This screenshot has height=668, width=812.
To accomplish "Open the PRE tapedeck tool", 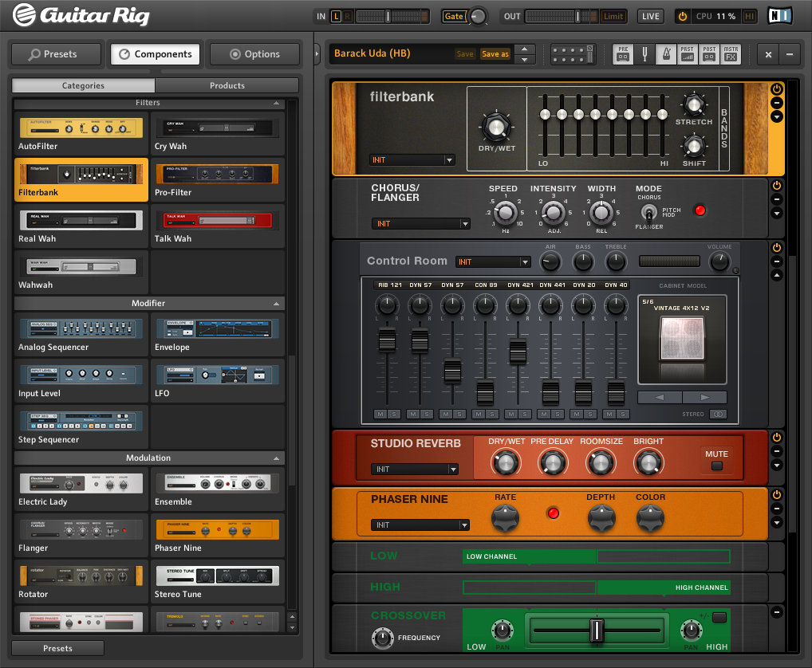I will coord(623,54).
